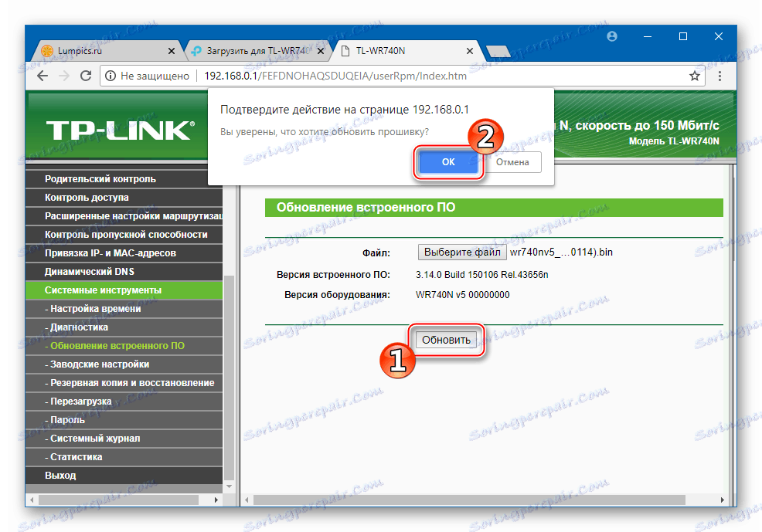This screenshot has height=532, width=762.
Task: Open Системный журнал submenu
Action: pos(124,439)
